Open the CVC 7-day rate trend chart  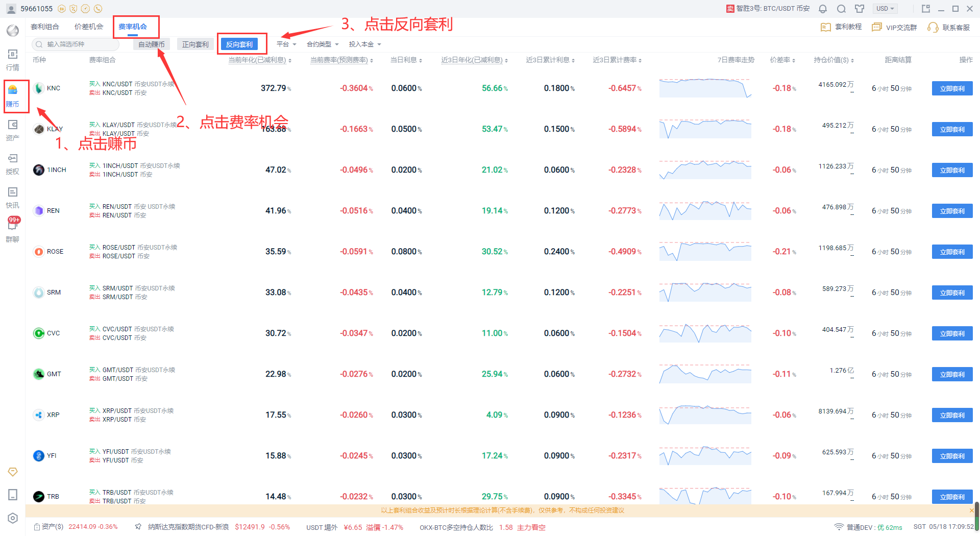[705, 333]
